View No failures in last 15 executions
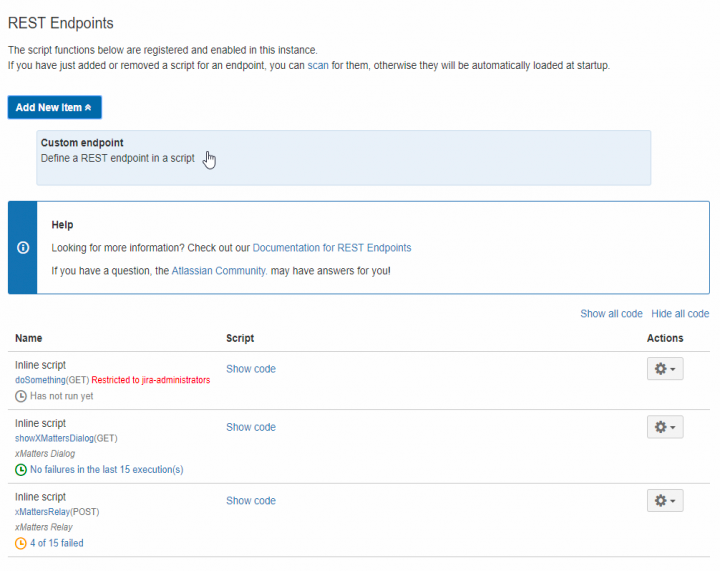The height and width of the screenshot is (571, 720). [x=107, y=470]
